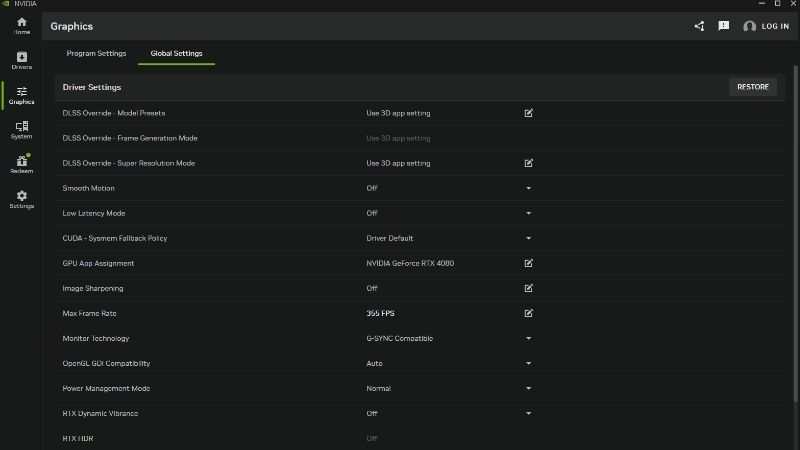Expand the Smooth Motion dropdown
The height and width of the screenshot is (450, 800).
[x=529, y=188]
